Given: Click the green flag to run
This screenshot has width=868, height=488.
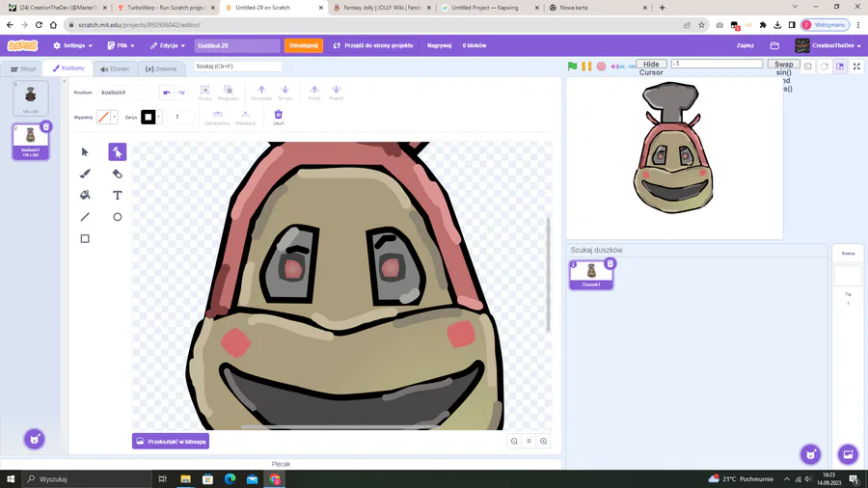Looking at the screenshot, I should [x=572, y=67].
